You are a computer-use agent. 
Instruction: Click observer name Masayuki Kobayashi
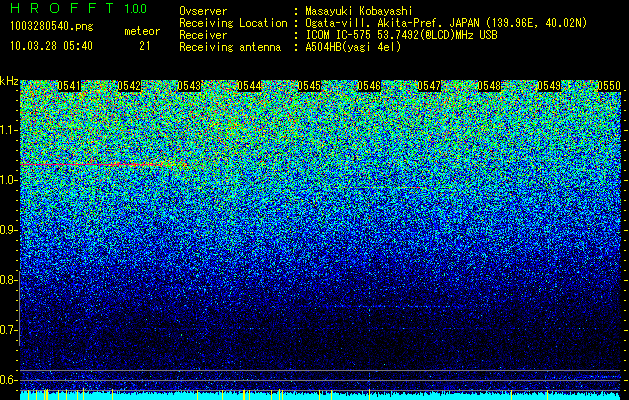(359, 12)
